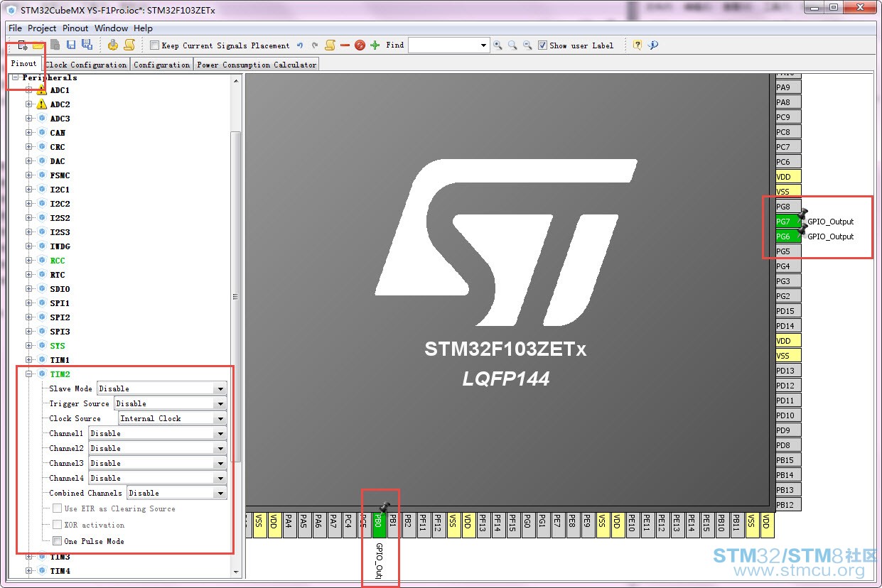This screenshot has width=882, height=588.
Task: Enable the One Pulse Mode checkbox
Action: (x=58, y=541)
